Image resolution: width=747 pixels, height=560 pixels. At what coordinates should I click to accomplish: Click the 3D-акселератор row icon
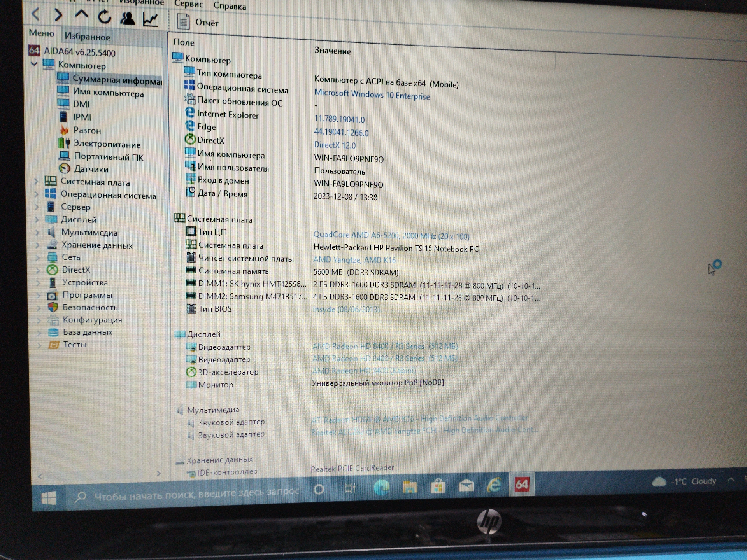[x=191, y=372]
